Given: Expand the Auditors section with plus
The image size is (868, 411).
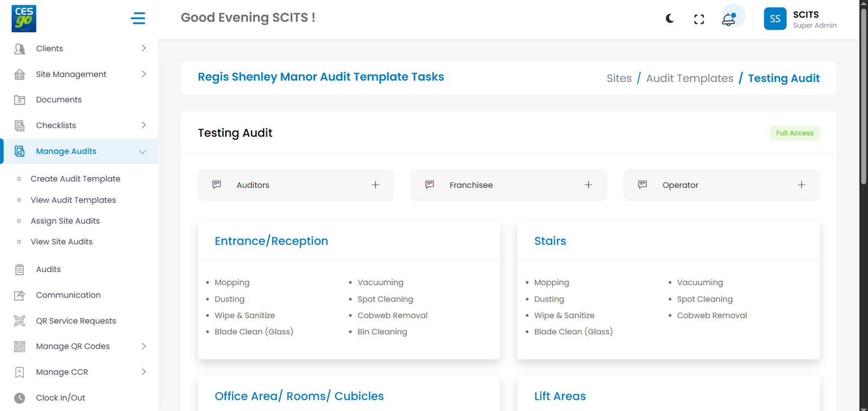Looking at the screenshot, I should click(x=375, y=185).
